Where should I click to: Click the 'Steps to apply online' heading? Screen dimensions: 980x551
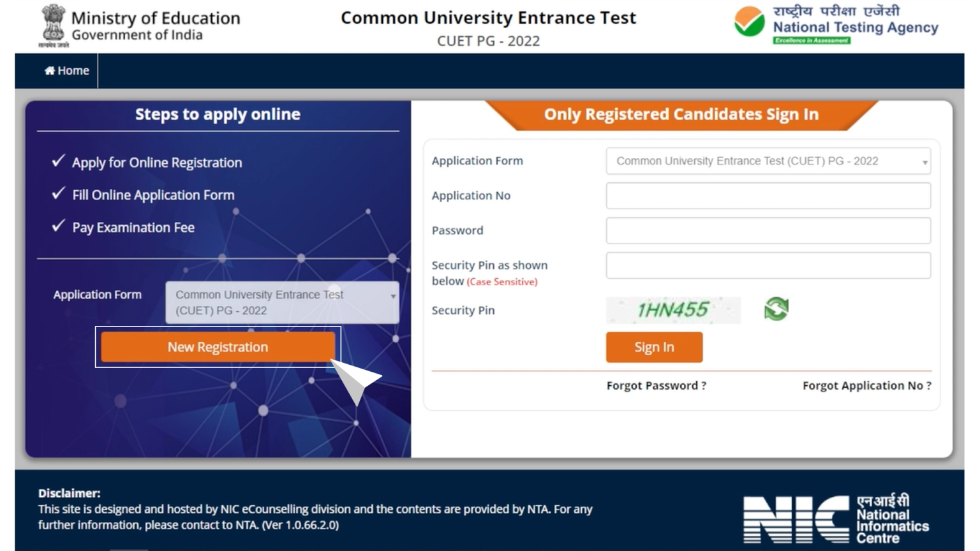(x=218, y=114)
